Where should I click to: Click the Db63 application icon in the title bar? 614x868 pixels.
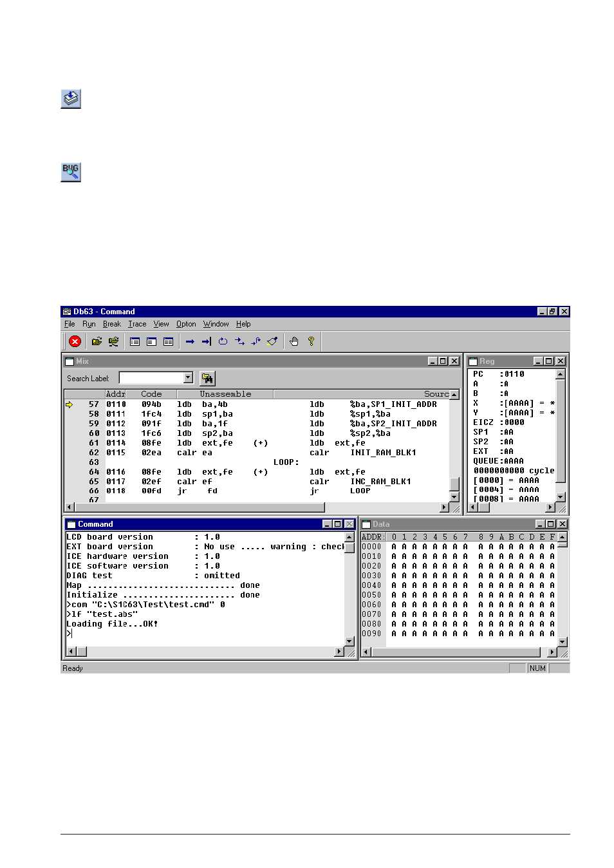tap(67, 312)
